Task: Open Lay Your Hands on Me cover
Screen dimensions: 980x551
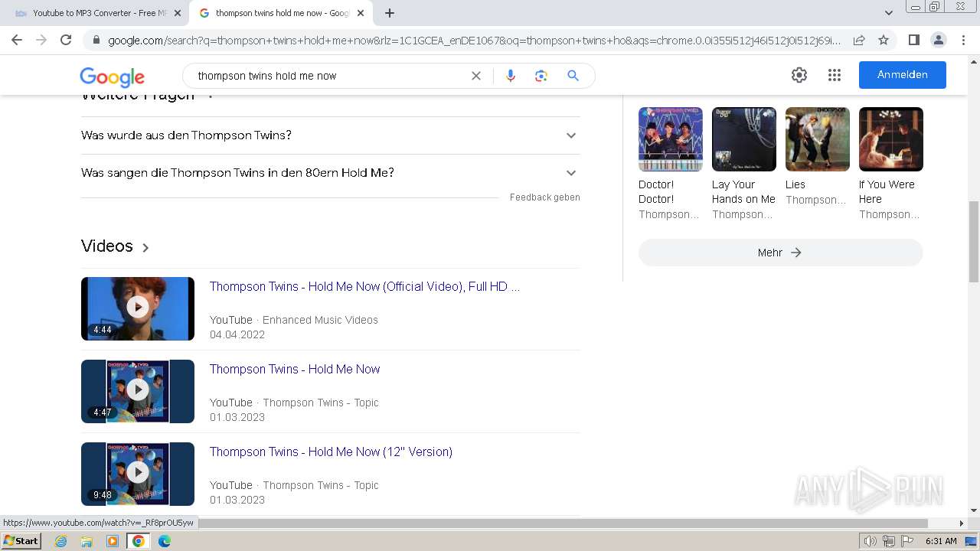Action: click(744, 139)
